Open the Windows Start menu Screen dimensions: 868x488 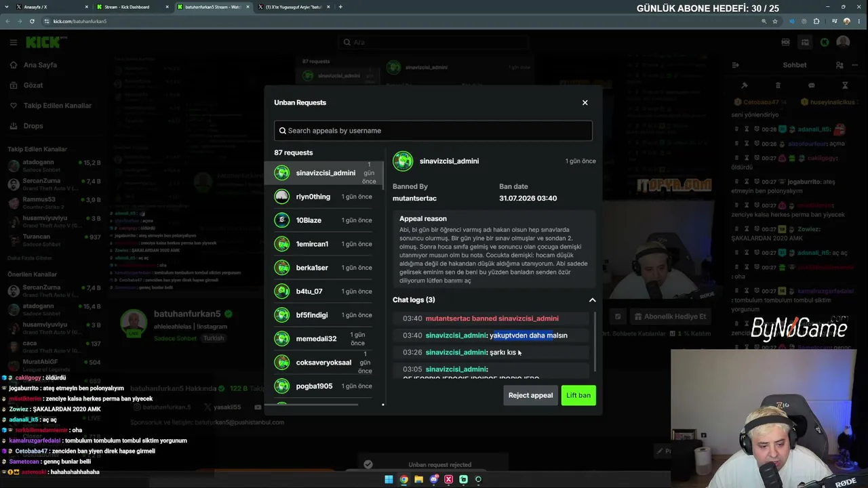(x=389, y=479)
